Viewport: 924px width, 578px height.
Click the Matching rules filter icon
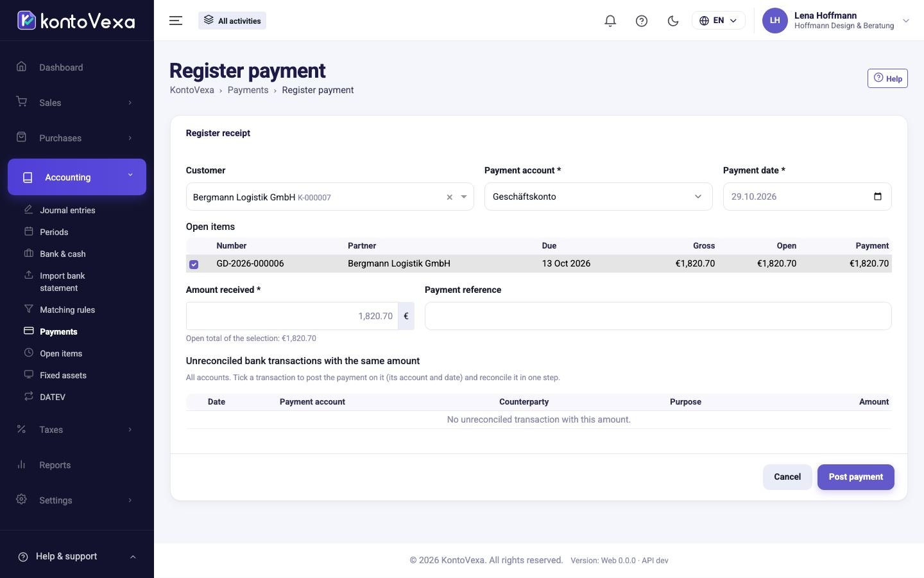pos(28,309)
